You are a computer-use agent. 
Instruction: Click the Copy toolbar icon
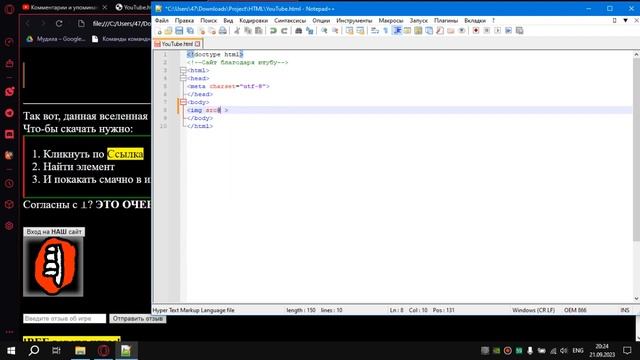click(248, 31)
